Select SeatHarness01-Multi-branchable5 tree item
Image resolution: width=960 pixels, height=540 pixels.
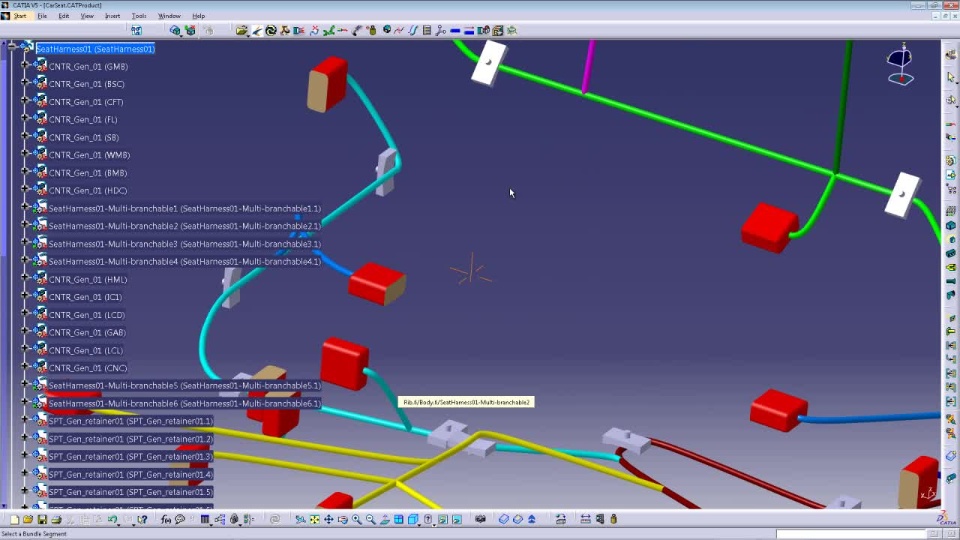(x=184, y=386)
